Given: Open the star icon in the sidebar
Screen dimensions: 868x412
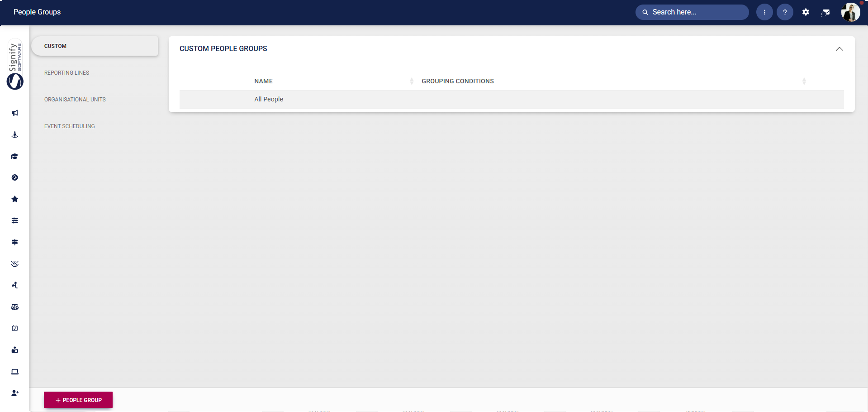Looking at the screenshot, I should 15,199.
